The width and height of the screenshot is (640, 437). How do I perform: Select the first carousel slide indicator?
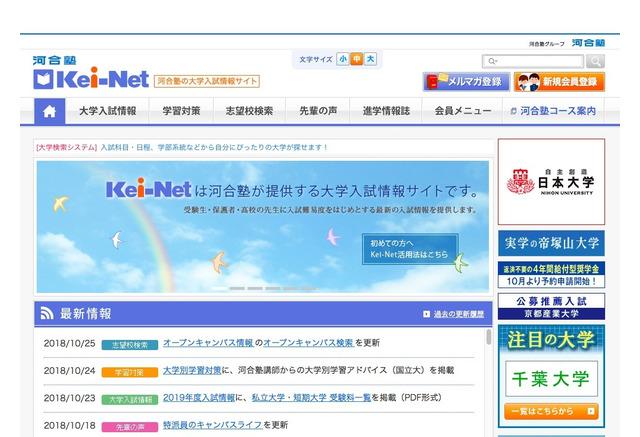pos(219,288)
